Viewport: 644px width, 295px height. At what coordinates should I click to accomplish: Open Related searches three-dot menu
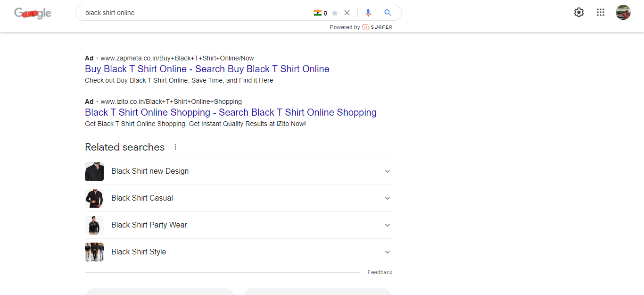(175, 147)
